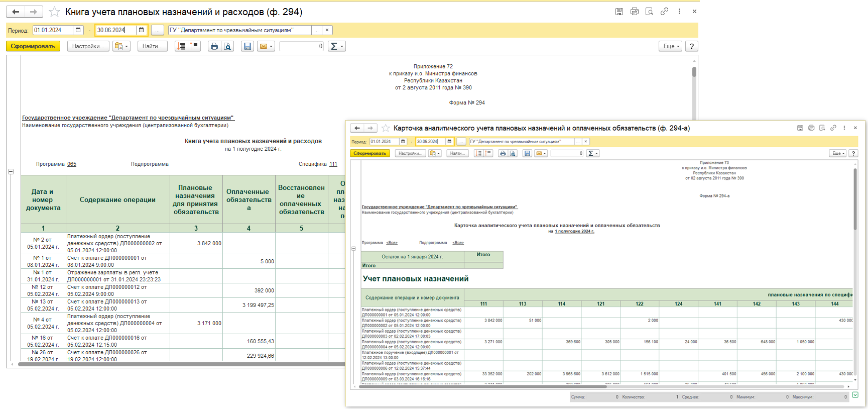Open the Еще menu in form 294-а window
The width and height of the screenshot is (868, 409).
click(x=837, y=153)
